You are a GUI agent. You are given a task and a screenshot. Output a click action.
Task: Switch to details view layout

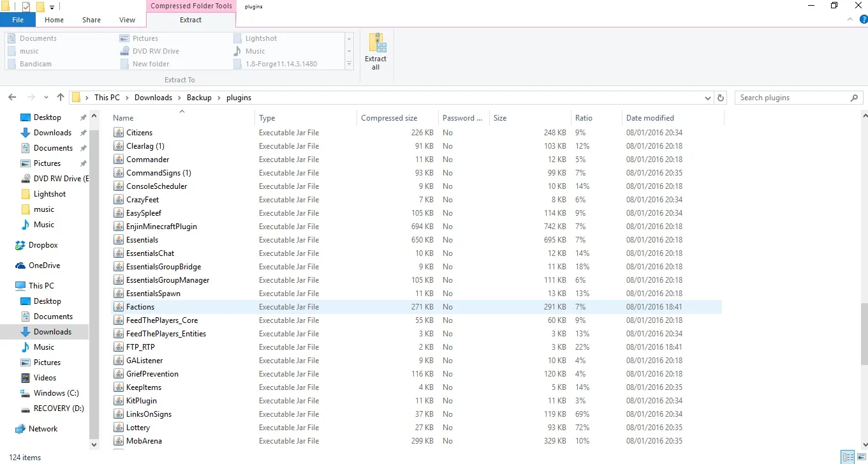pos(848,457)
